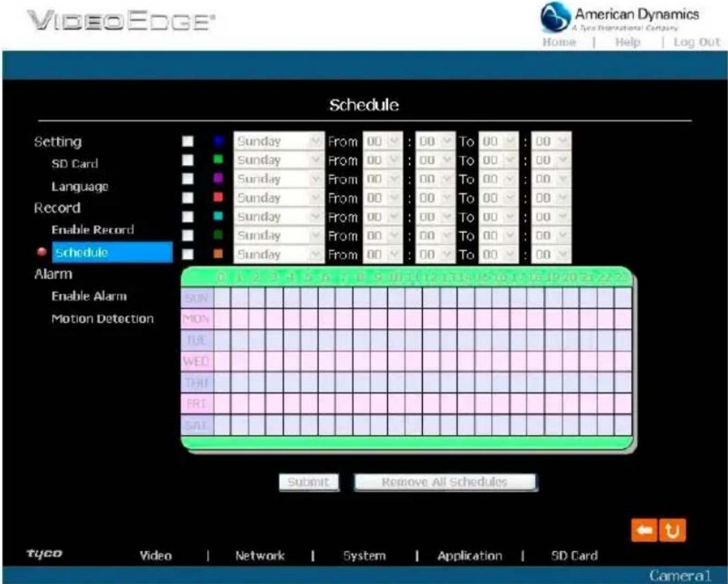
Task: Open the Video tab in footer
Action: (156, 555)
